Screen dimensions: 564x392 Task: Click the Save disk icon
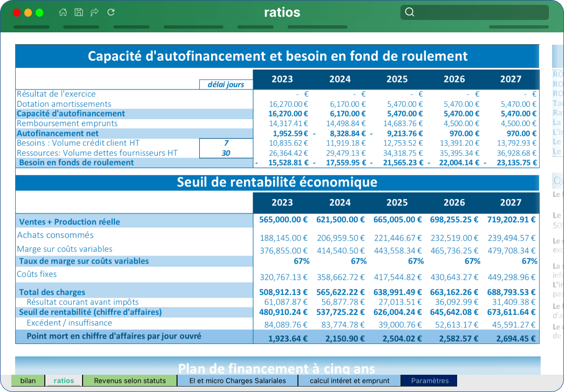coord(79,12)
